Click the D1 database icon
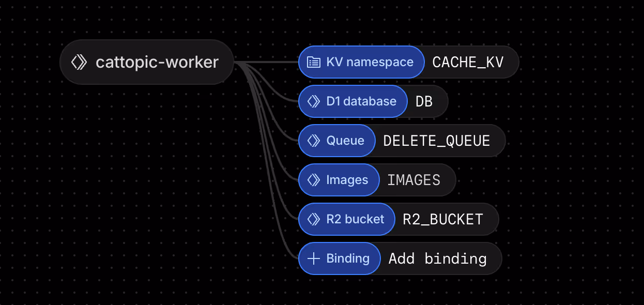Viewport: 644px width, 305px height. [313, 102]
